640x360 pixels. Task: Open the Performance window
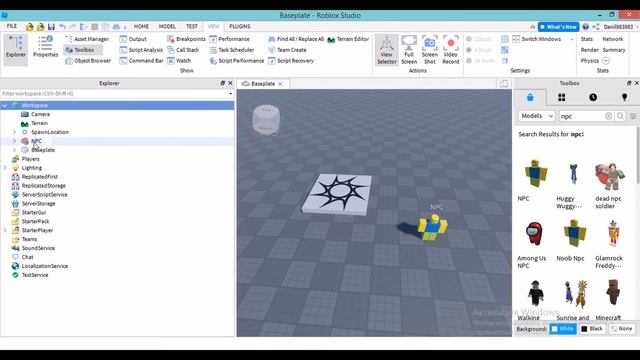(229, 39)
